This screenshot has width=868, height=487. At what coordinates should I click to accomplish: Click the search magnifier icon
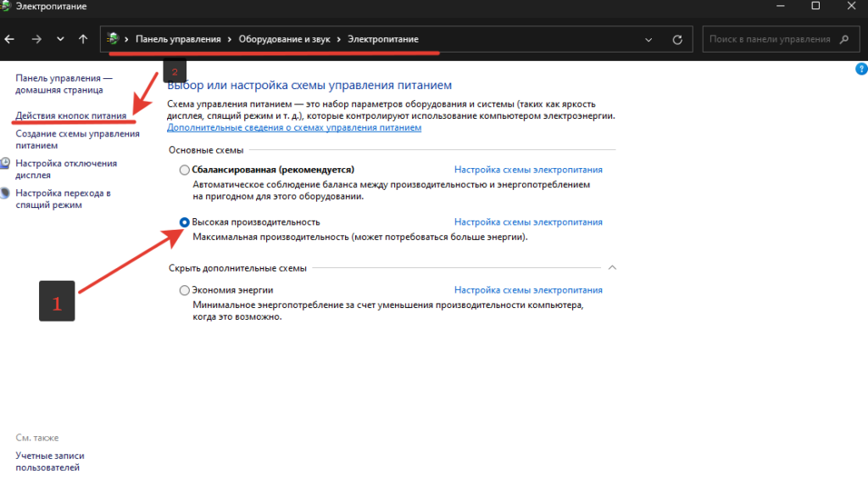(844, 39)
